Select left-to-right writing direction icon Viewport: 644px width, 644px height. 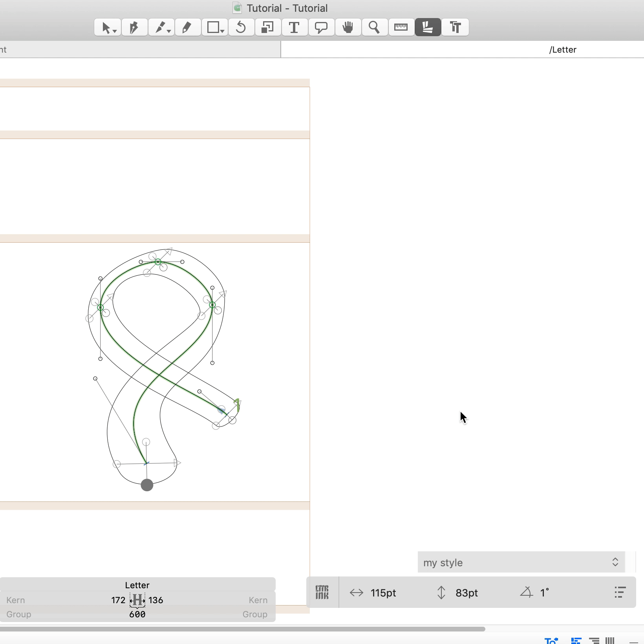pyautogui.click(x=576, y=640)
